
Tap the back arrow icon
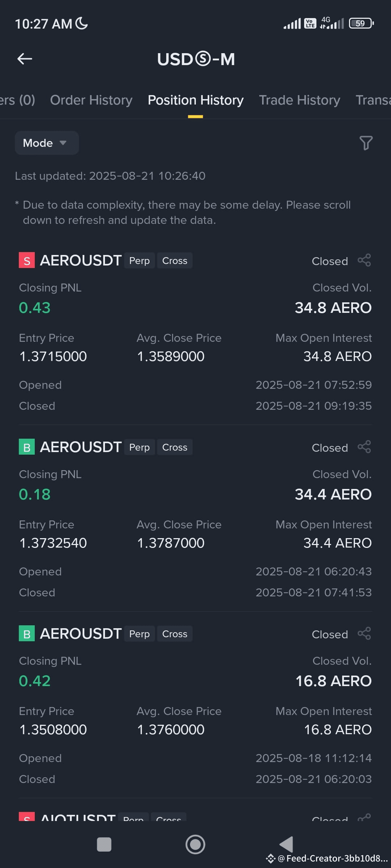point(25,59)
